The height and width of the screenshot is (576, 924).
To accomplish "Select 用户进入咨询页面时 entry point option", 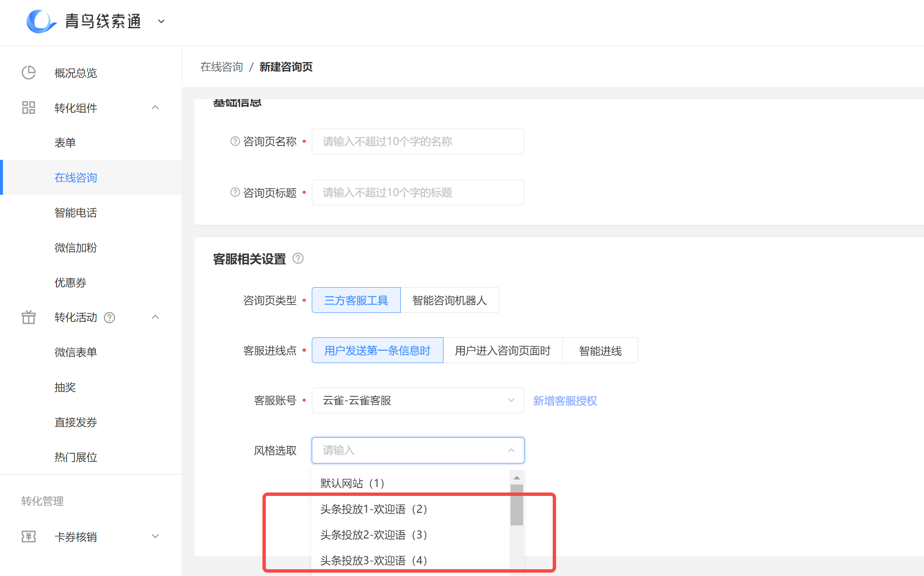I will pyautogui.click(x=503, y=350).
